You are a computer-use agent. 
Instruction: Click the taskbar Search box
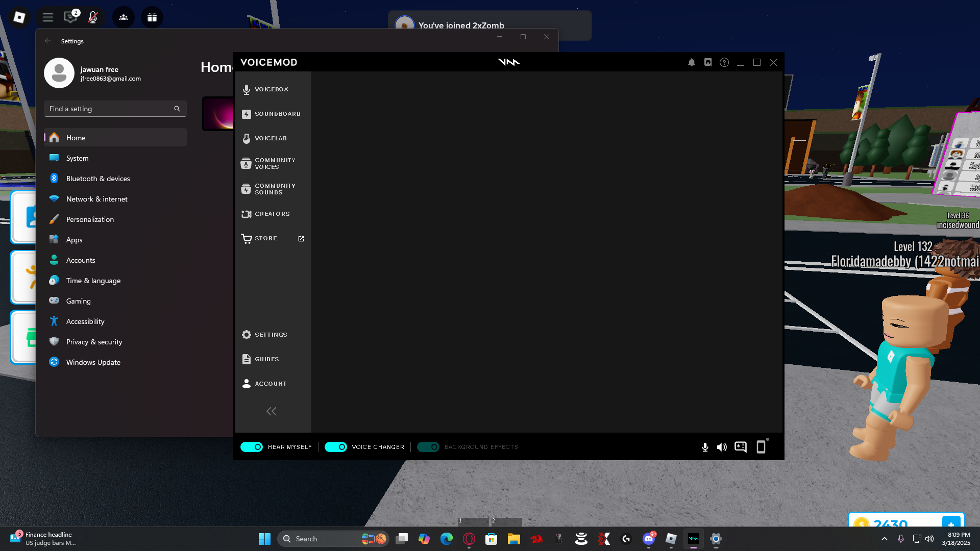click(x=333, y=539)
